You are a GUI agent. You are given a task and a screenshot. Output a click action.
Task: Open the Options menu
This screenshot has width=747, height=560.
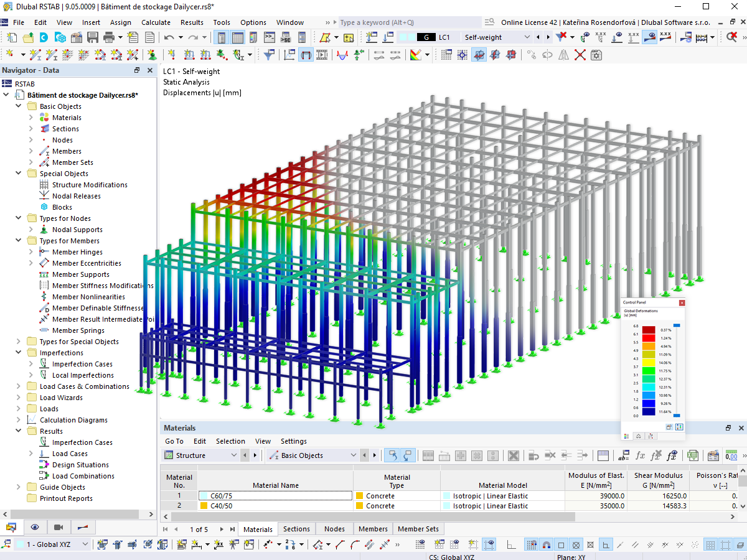coord(253,22)
